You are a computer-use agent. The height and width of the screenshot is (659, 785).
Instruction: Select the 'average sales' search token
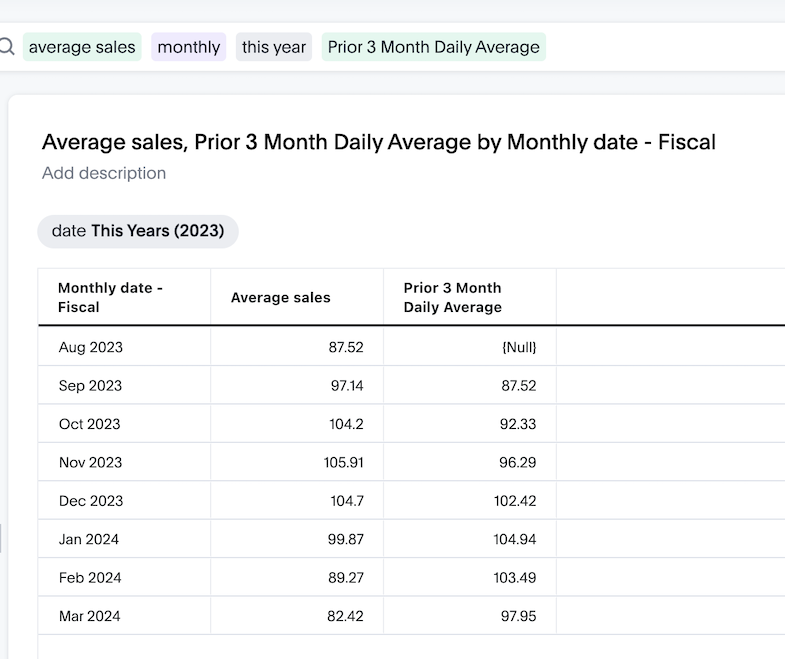pos(82,47)
